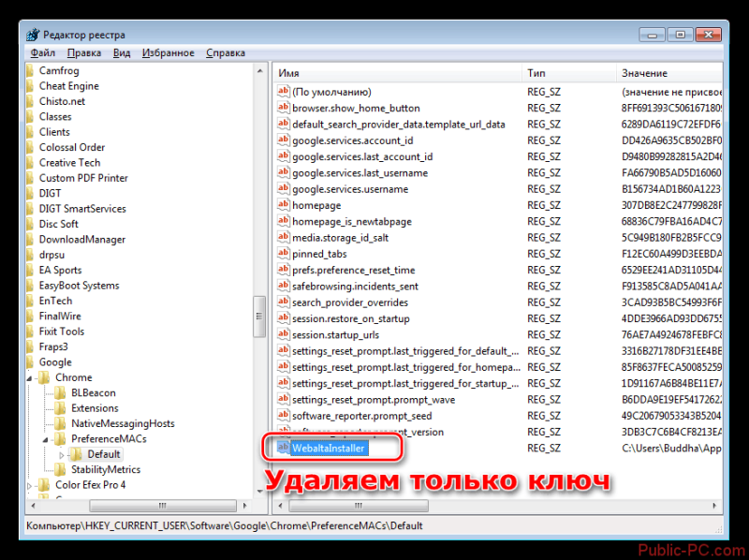The image size is (749, 560).
Task: Click the icon next to search_provider_overrides
Action: pyautogui.click(x=284, y=302)
